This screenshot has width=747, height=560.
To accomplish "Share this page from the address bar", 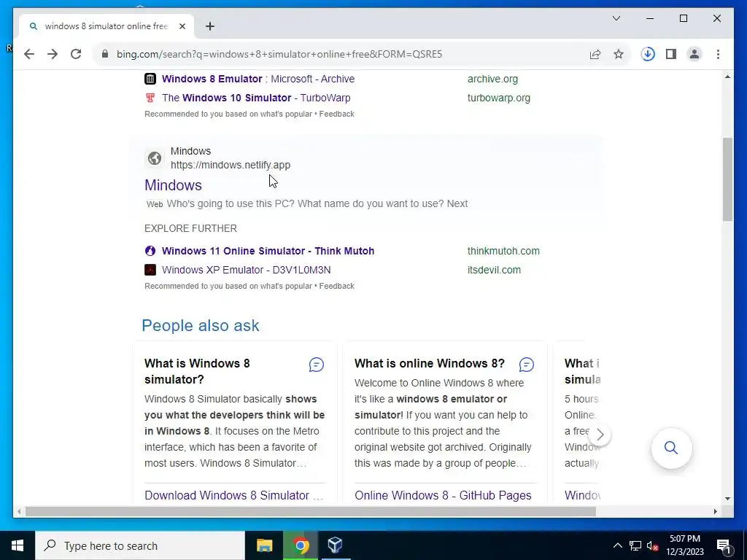I will click(595, 54).
